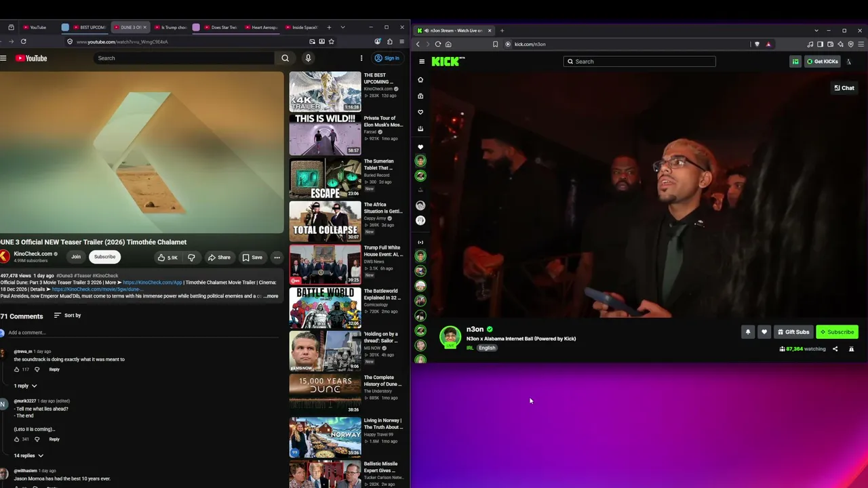Bookmark the Kick page
This screenshot has height=488, width=868.
pyautogui.click(x=496, y=44)
